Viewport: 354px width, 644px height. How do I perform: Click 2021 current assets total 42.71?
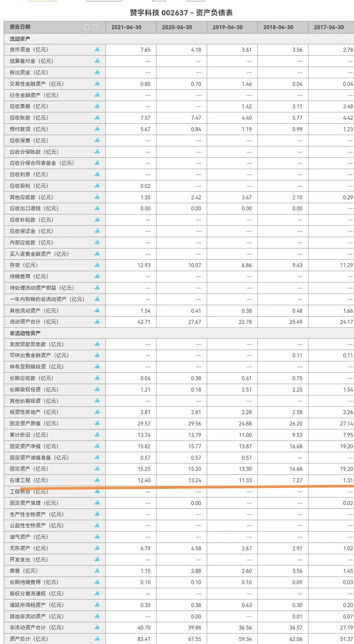pyautogui.click(x=144, y=322)
